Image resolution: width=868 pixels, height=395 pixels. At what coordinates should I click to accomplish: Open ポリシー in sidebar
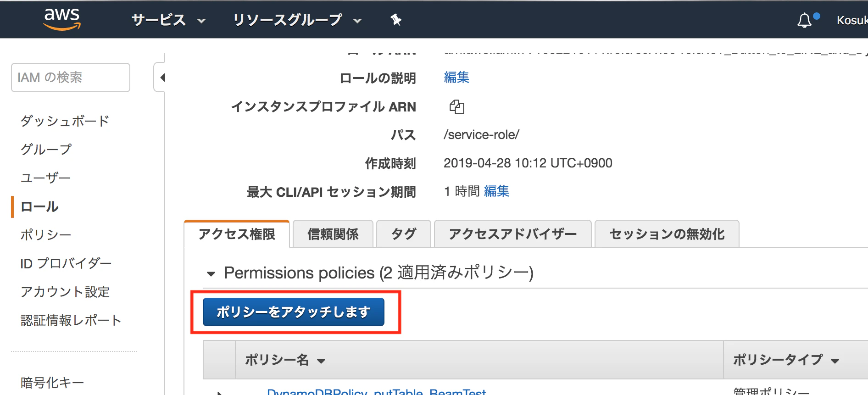46,234
